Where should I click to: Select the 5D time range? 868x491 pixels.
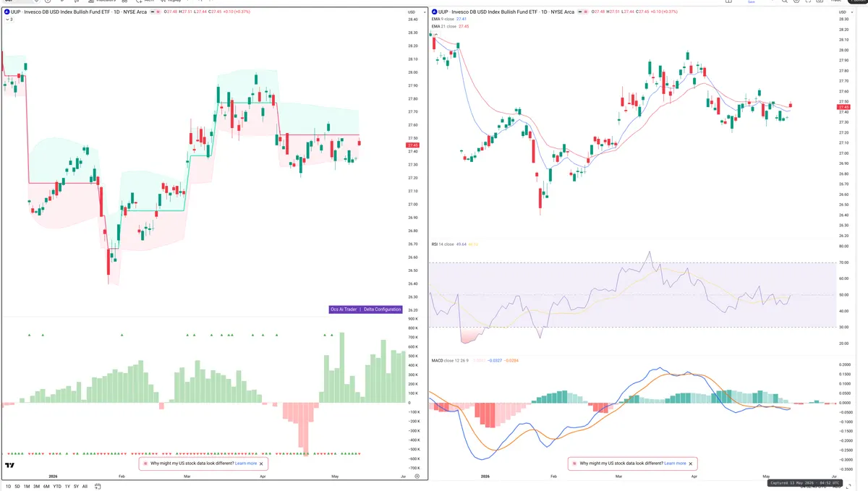[x=17, y=487]
